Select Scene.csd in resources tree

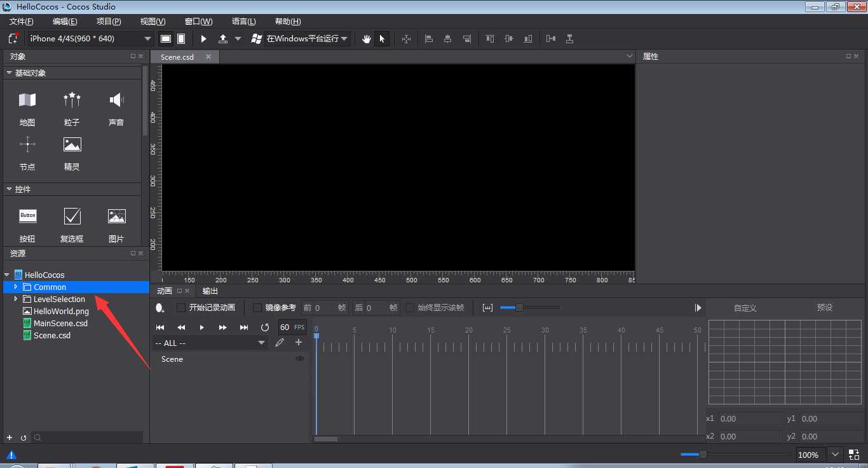(x=46, y=335)
